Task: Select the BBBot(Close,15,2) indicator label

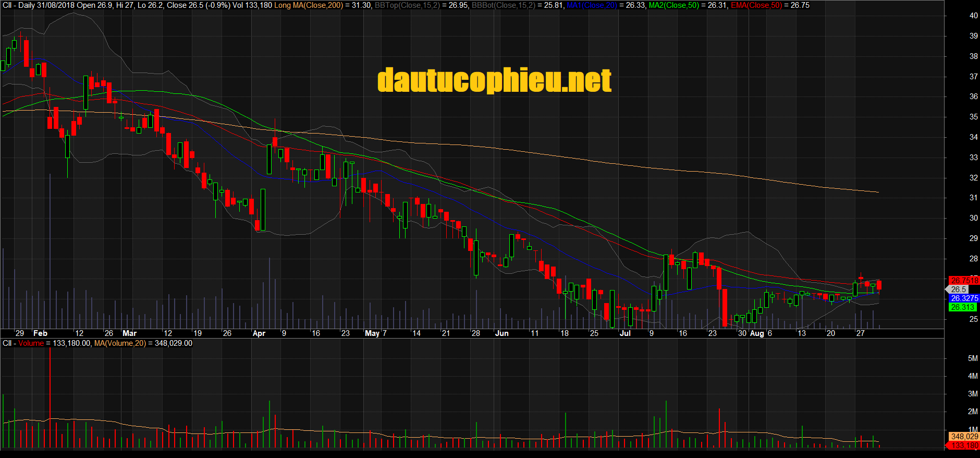Action: (504, 5)
